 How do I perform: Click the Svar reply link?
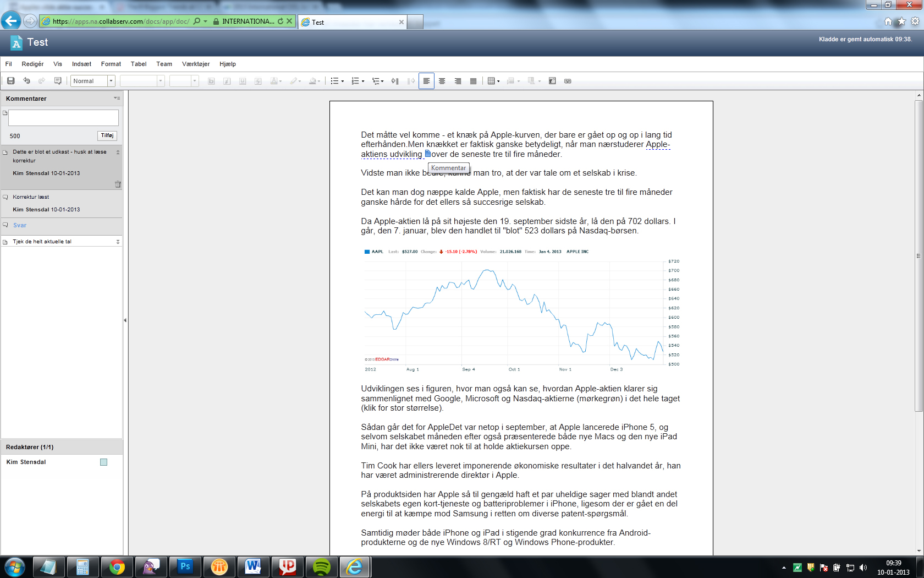click(20, 225)
